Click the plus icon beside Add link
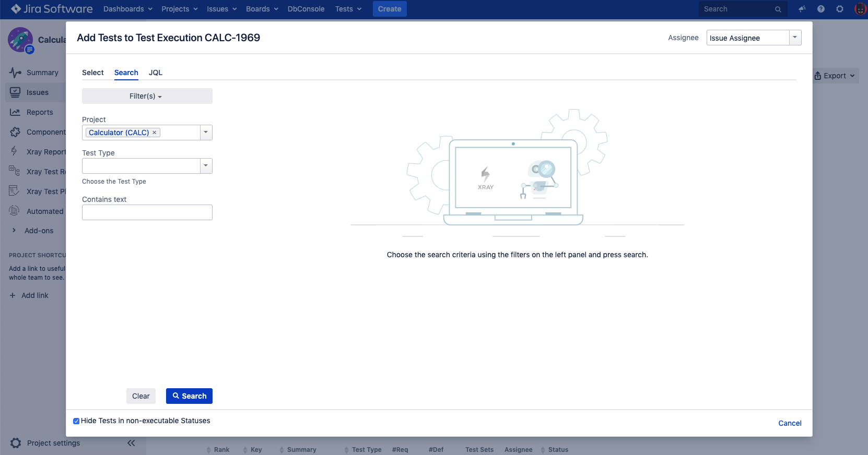 pos(13,295)
